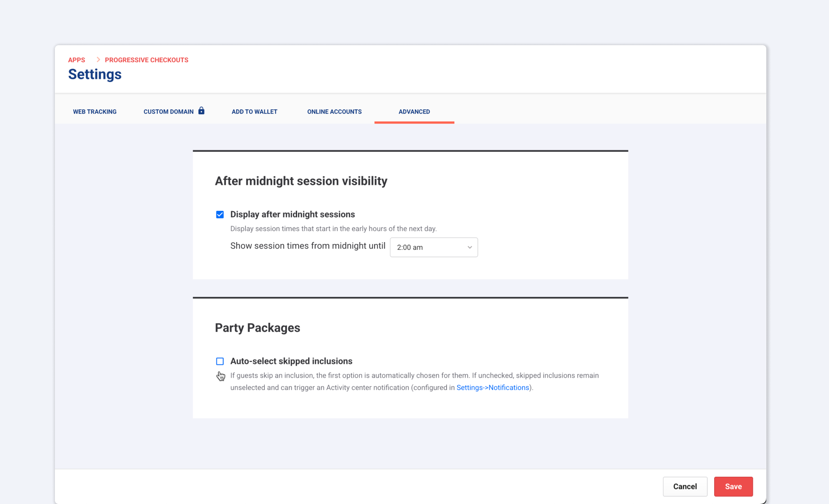Viewport: 829px width, 504px height.
Task: Click the Settings page heading
Action: click(x=95, y=74)
